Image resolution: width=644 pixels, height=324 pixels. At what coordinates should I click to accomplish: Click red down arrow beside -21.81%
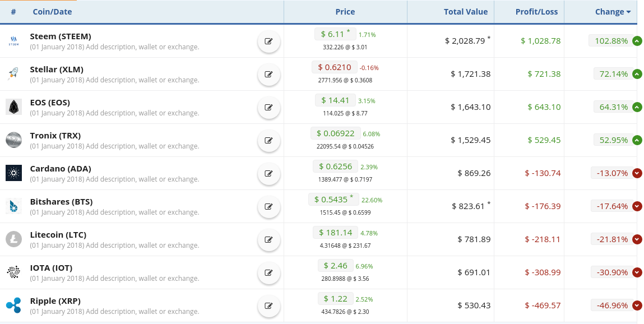click(x=637, y=239)
